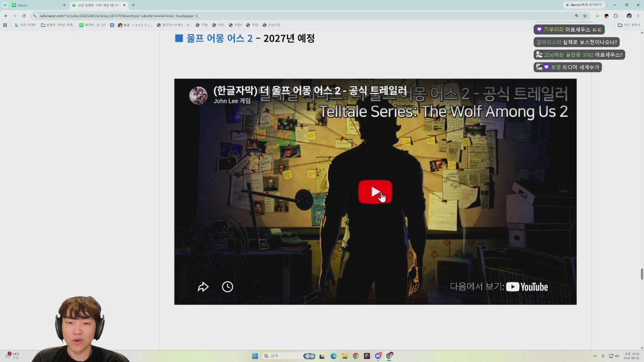
Task: Toggle the input language indicator A
Action: [603, 356]
